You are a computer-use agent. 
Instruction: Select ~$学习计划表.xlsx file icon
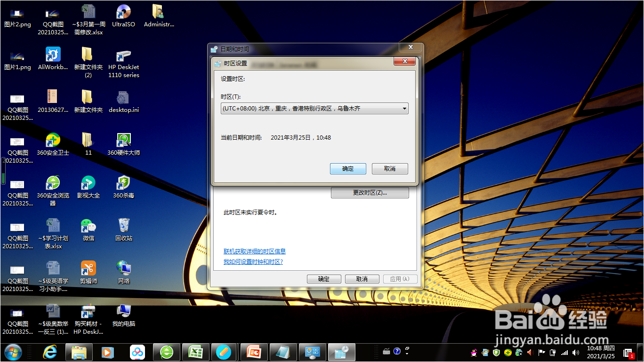tap(53, 234)
